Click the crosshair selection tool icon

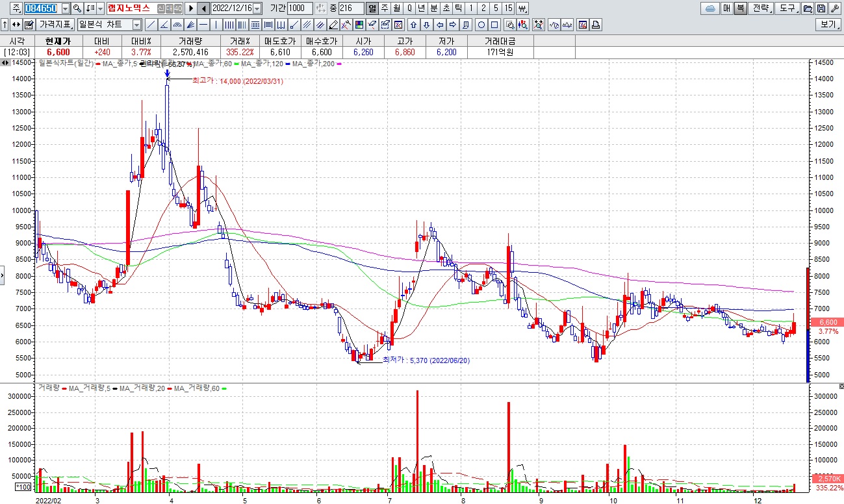point(538,25)
